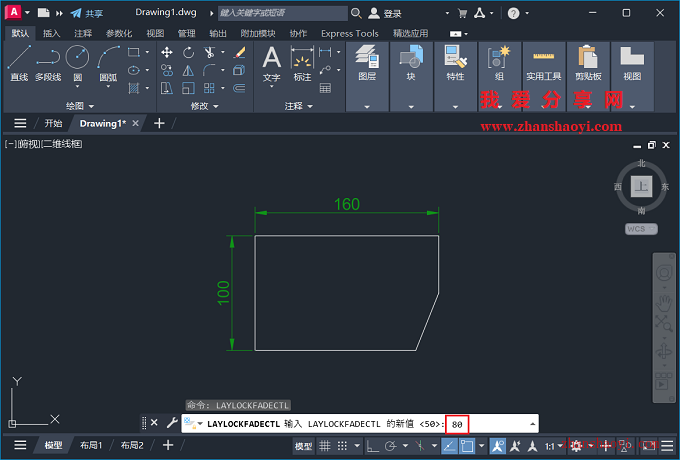This screenshot has width=680, height=460.
Task: Expand the Draw (绘图) panel
Action: 80,106
